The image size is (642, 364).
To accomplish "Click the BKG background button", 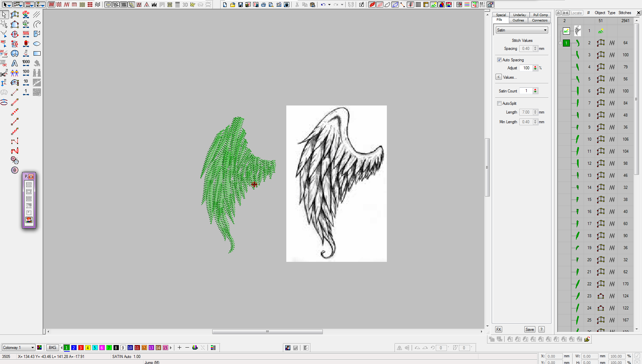I will pos(53,348).
